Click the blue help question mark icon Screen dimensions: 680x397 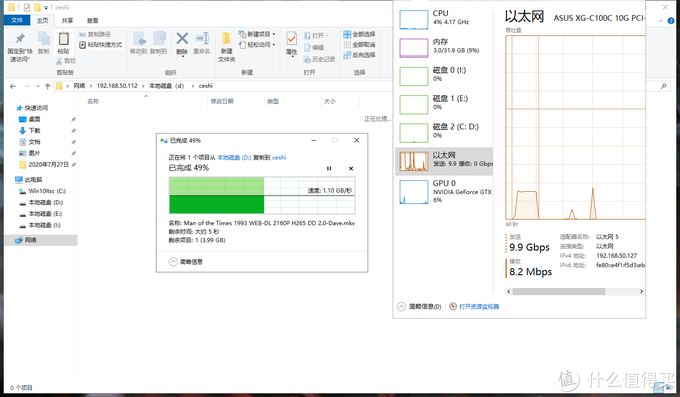(671, 20)
